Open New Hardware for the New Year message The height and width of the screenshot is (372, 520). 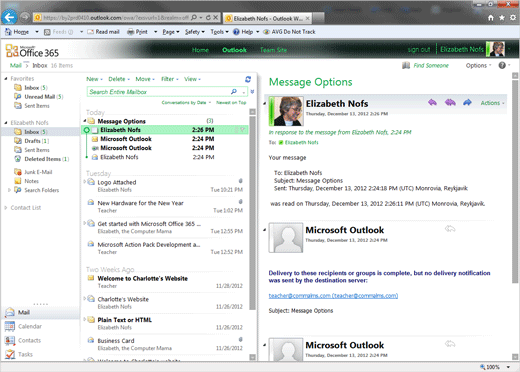click(165, 207)
